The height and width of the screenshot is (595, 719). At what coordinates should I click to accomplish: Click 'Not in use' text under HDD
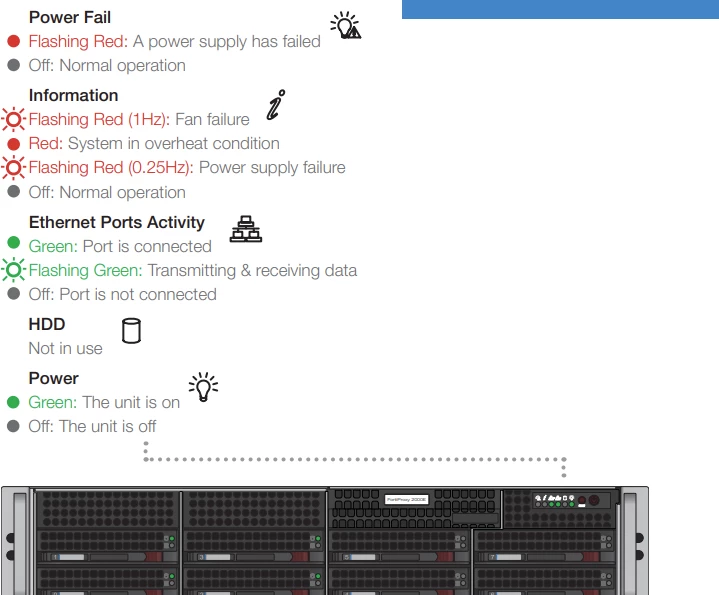click(x=66, y=348)
